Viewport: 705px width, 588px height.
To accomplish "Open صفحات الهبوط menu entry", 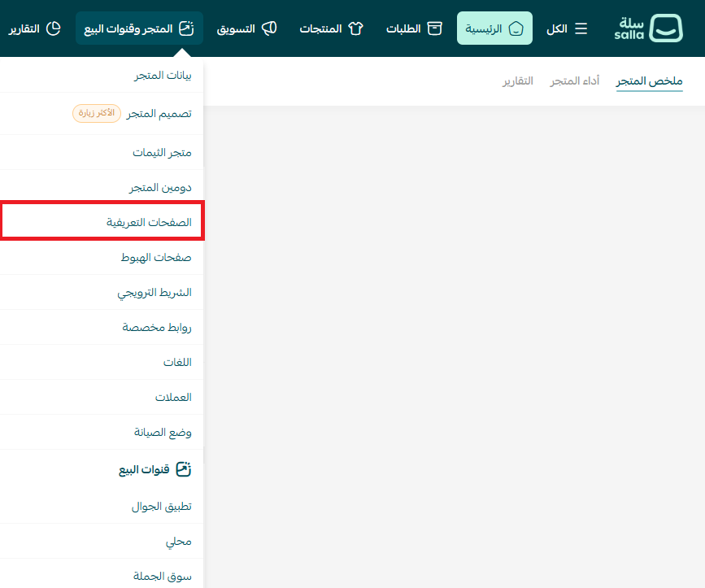I will pyautogui.click(x=102, y=257).
